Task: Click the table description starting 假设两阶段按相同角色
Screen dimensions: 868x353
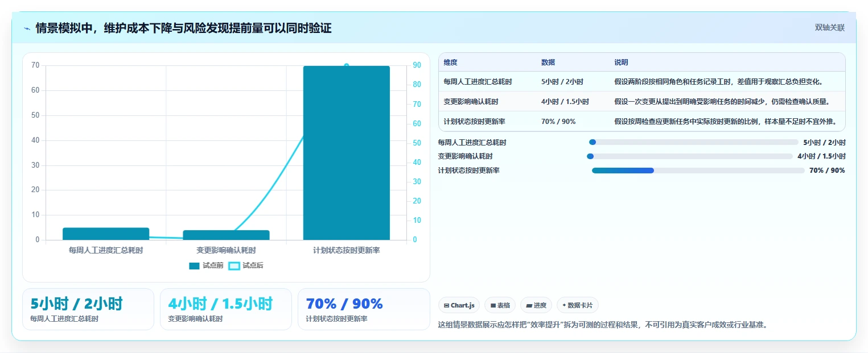Action: [718, 82]
